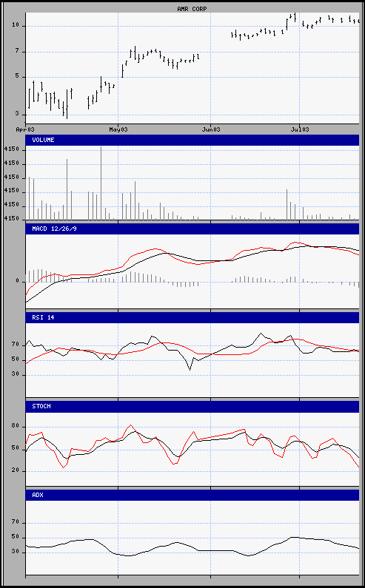The image size is (365, 588).
Task: Select the MACD 12/26/9 panel header
Action: point(192,229)
